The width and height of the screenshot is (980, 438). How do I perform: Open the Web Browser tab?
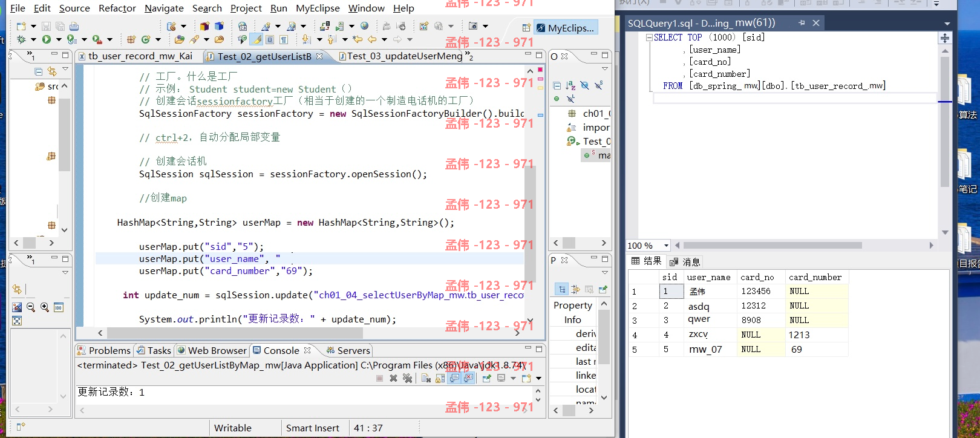click(x=212, y=350)
